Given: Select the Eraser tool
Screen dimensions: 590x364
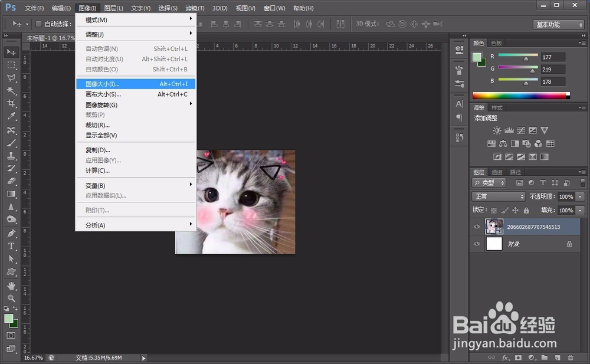Looking at the screenshot, I should click(x=11, y=181).
